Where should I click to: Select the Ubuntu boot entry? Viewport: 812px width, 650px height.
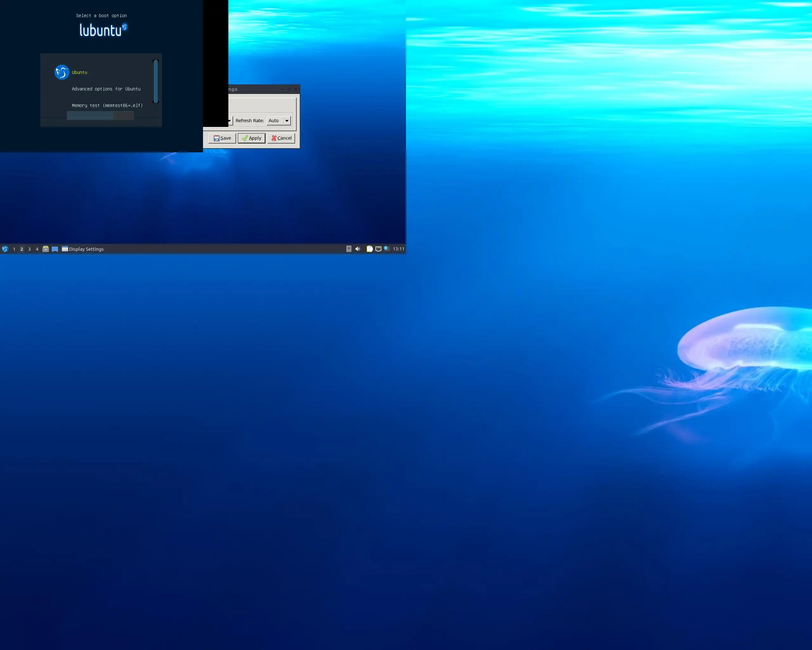pyautogui.click(x=80, y=72)
